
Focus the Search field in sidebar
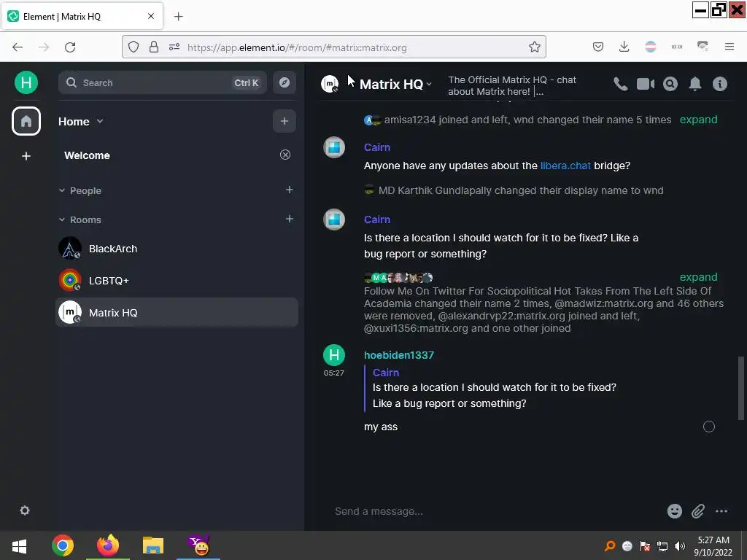(163, 82)
